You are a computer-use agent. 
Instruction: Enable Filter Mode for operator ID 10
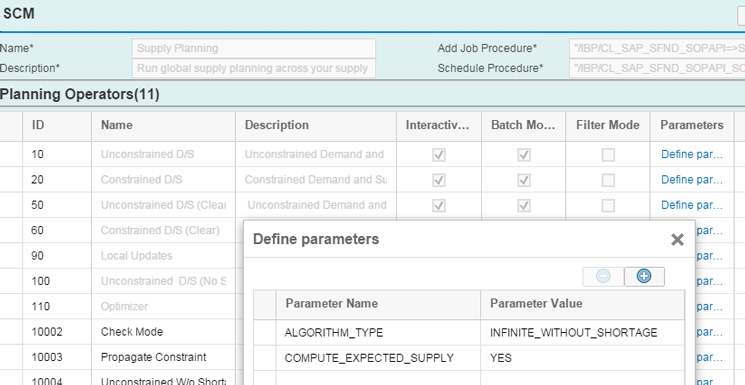608,155
